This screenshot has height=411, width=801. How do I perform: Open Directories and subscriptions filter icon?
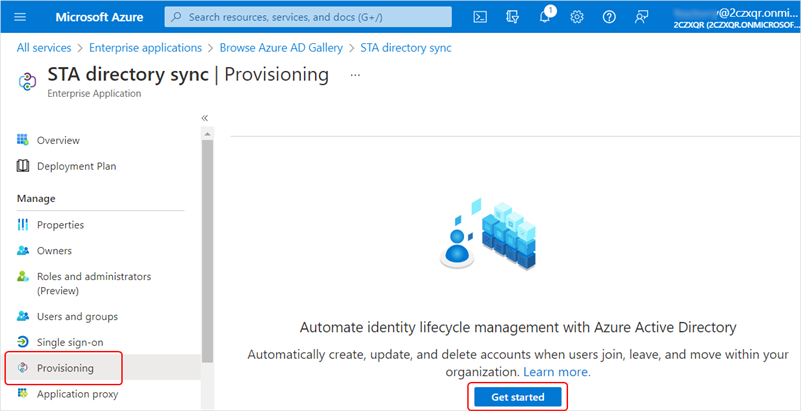[512, 17]
